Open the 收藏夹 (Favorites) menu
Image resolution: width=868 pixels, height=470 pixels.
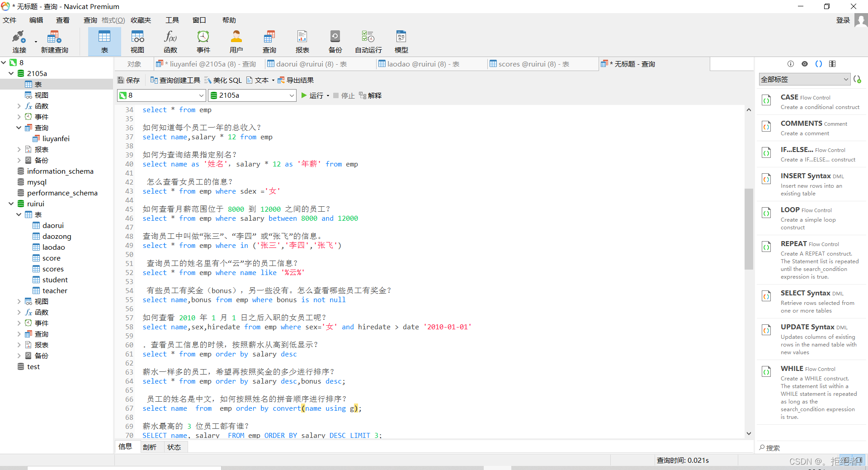point(141,20)
